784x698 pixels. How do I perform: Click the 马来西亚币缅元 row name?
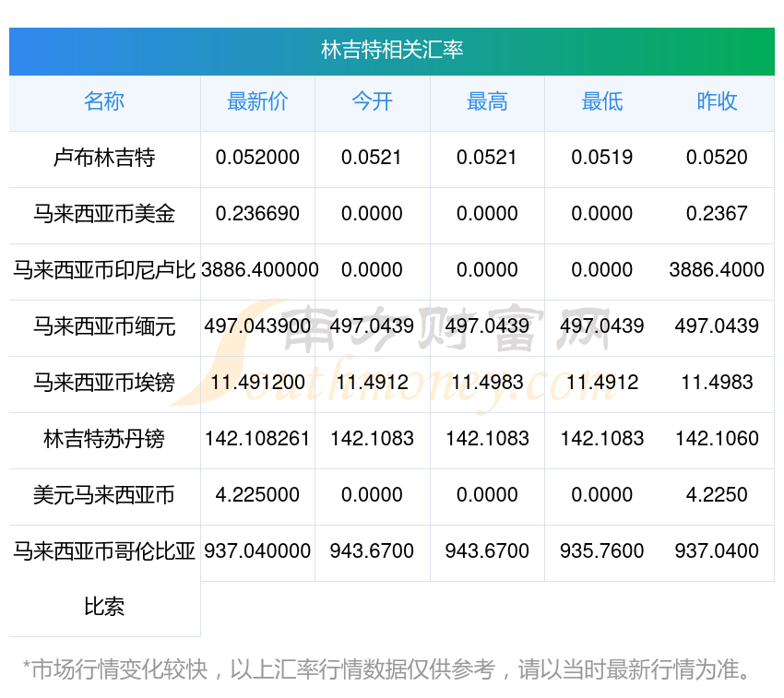pos(104,326)
